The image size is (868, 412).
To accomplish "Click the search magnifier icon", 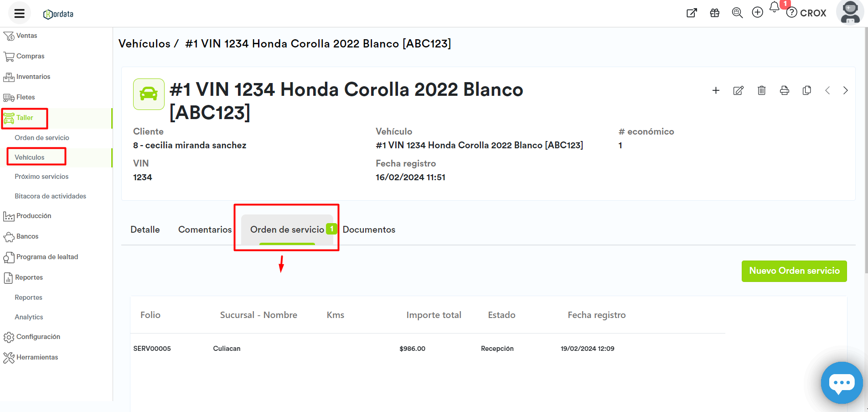I will [x=737, y=13].
